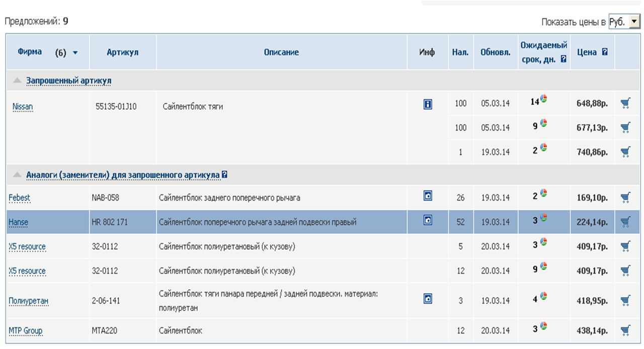644x349 pixels.
Task: Click description Сайлентблок заднего поперечного рычага
Action: 229,197
